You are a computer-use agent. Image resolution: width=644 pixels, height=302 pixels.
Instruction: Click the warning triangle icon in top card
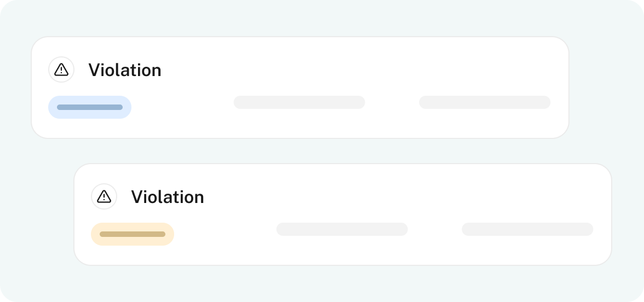61,70
